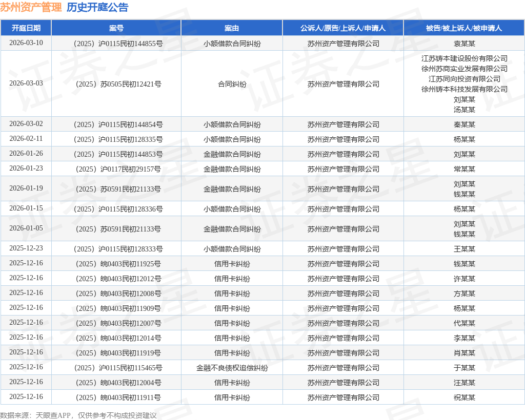The height and width of the screenshot is (420, 525).
Task: Click case number 沪0117民初29157号
Action: [118, 169]
